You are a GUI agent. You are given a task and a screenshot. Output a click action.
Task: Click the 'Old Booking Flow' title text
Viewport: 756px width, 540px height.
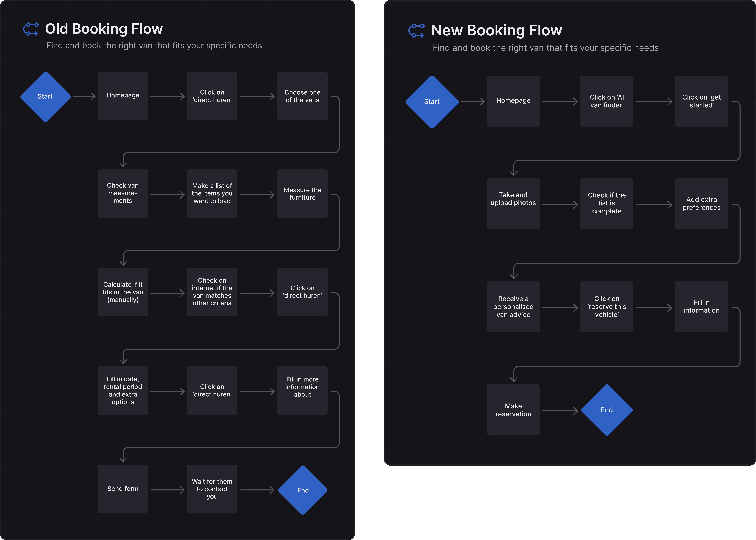104,29
